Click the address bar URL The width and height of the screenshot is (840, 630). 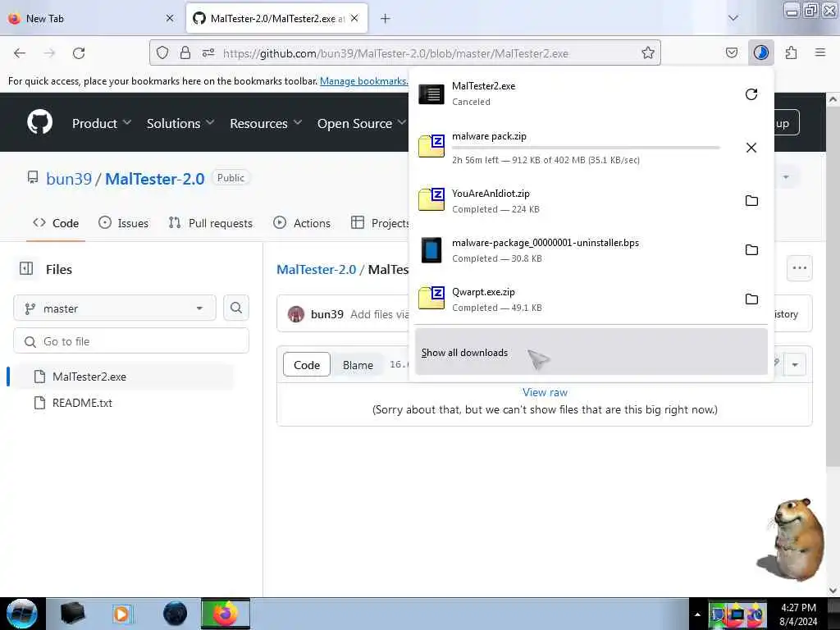pyautogui.click(x=395, y=53)
